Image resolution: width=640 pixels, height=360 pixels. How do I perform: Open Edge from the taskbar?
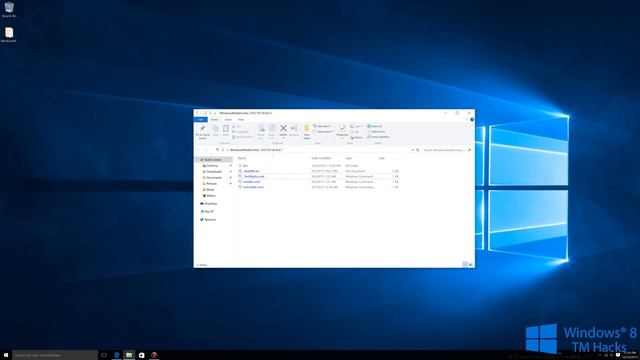(x=117, y=355)
